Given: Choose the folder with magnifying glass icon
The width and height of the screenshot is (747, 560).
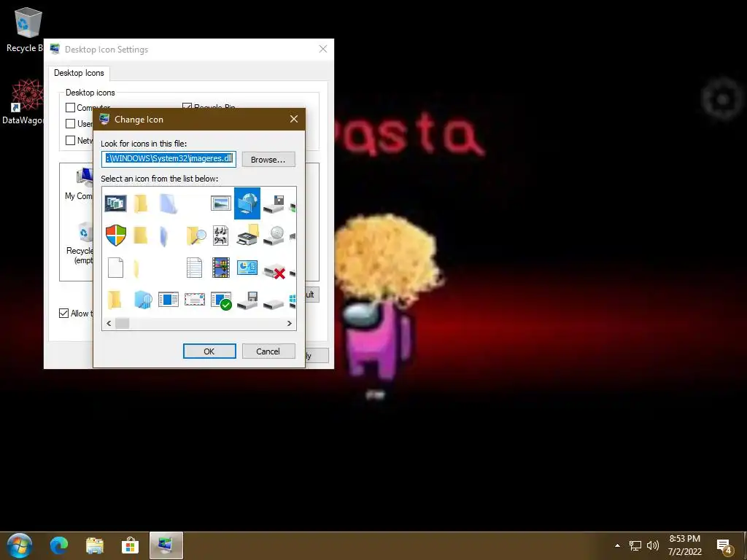Looking at the screenshot, I should click(x=196, y=236).
